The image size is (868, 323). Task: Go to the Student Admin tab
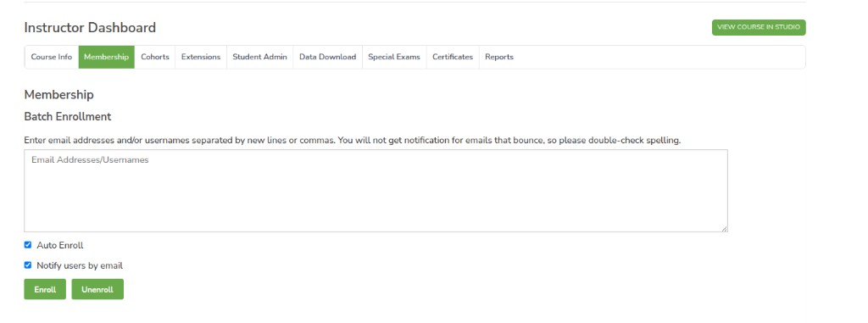coord(259,57)
